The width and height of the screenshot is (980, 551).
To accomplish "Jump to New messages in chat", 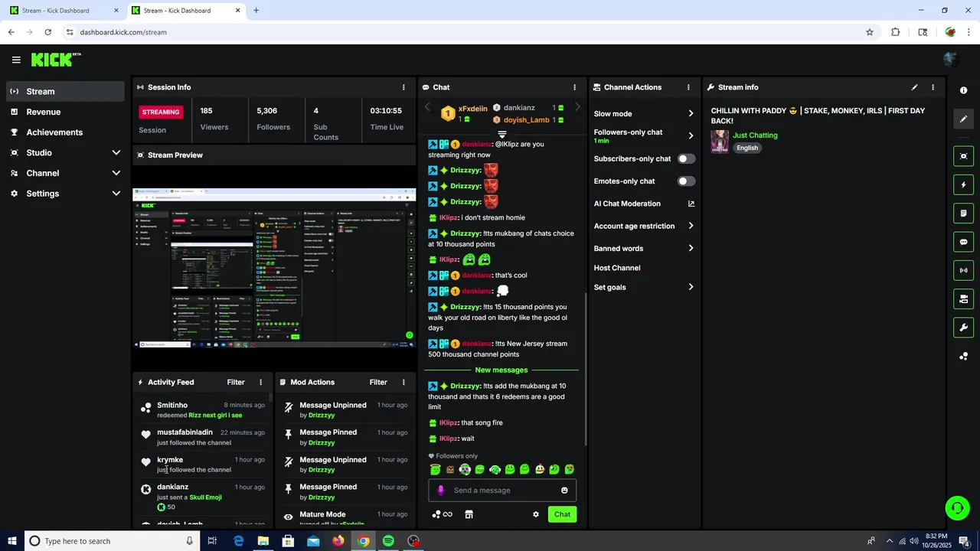I will 501,370.
